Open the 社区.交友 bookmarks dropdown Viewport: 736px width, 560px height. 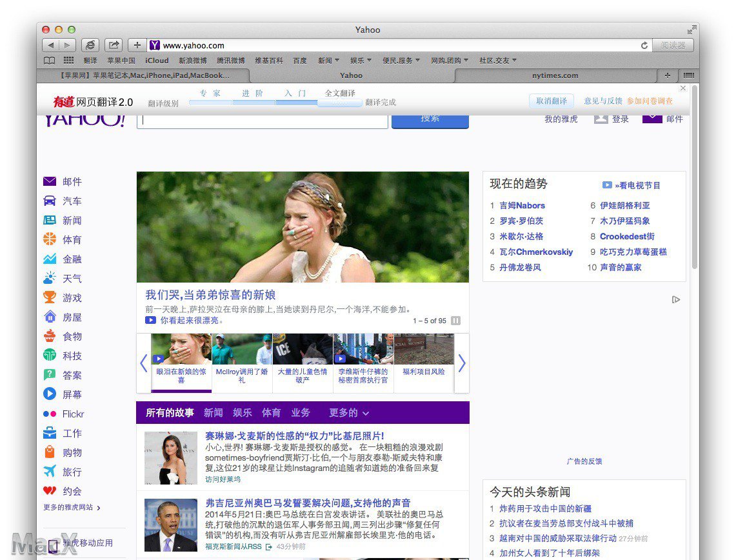pyautogui.click(x=497, y=61)
